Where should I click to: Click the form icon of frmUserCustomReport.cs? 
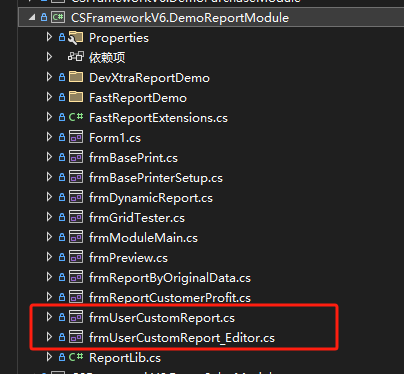tap(76, 317)
